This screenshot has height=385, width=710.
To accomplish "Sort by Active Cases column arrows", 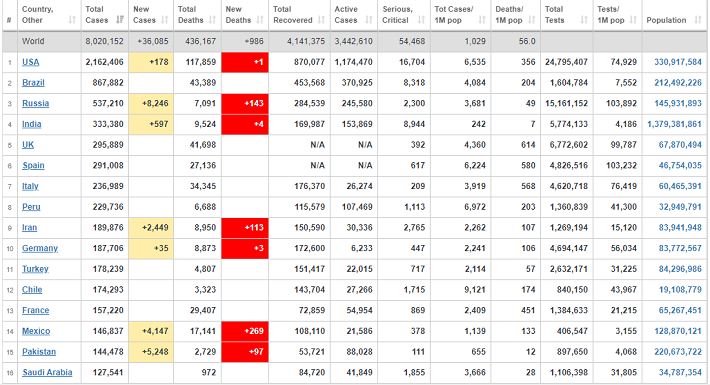I will (369, 20).
